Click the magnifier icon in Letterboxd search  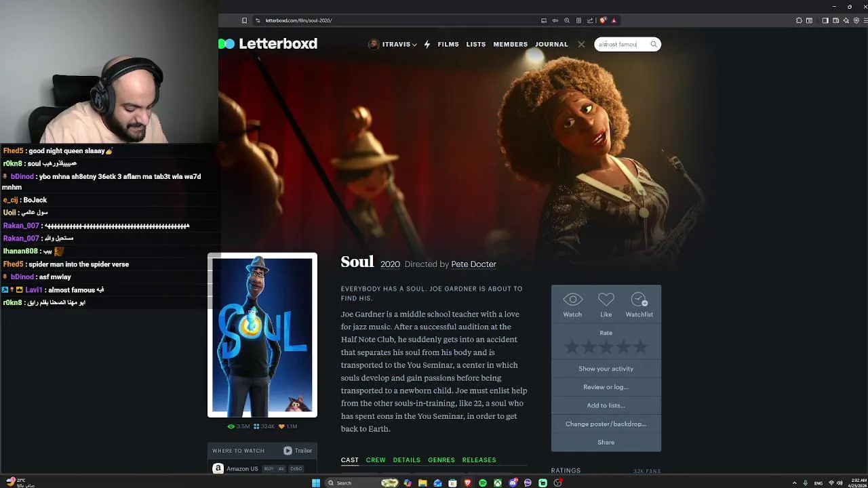(x=654, y=44)
